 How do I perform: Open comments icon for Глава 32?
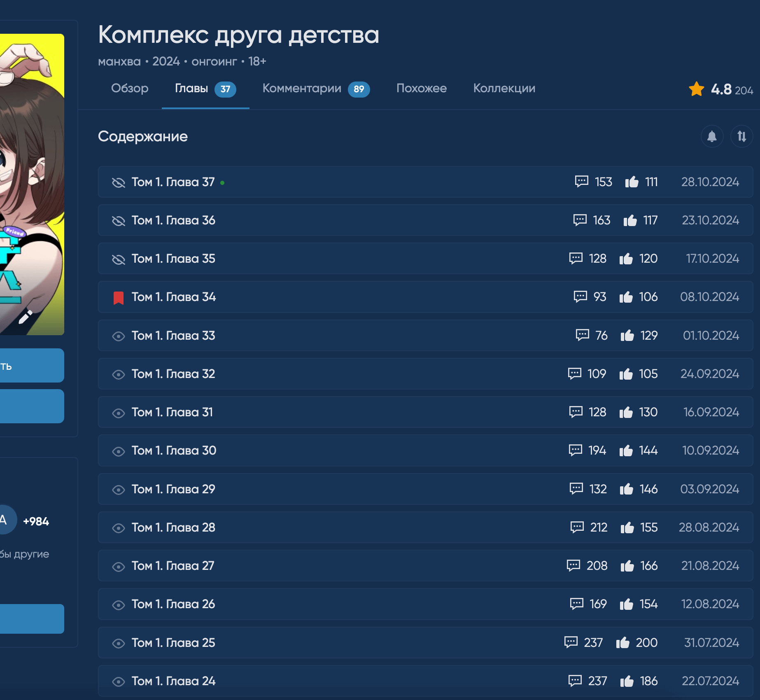coord(574,373)
